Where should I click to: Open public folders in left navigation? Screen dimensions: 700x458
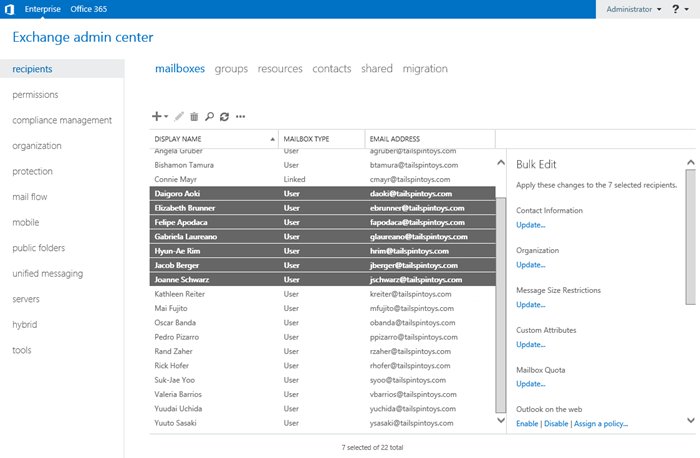pos(38,248)
